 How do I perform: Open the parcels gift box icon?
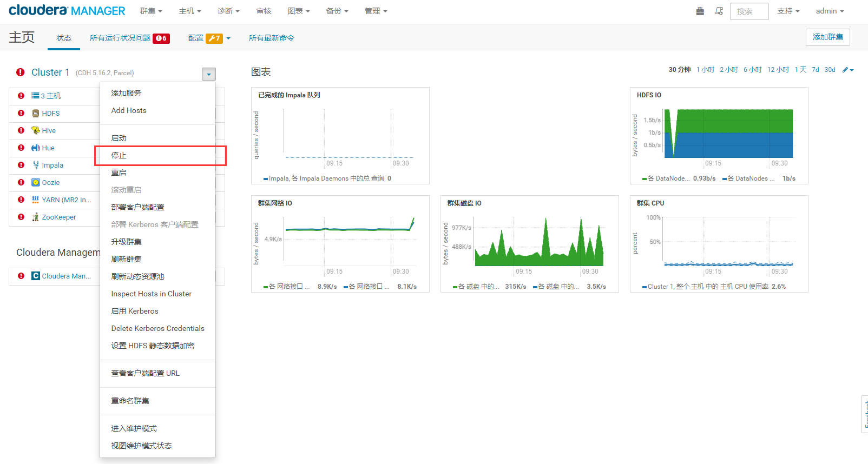700,11
